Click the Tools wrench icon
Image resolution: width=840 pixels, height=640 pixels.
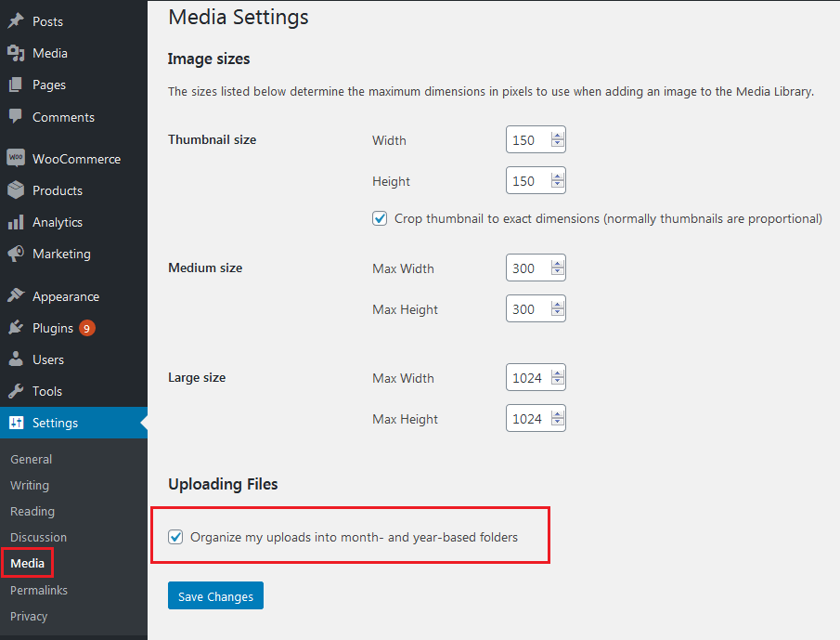pyautogui.click(x=16, y=391)
